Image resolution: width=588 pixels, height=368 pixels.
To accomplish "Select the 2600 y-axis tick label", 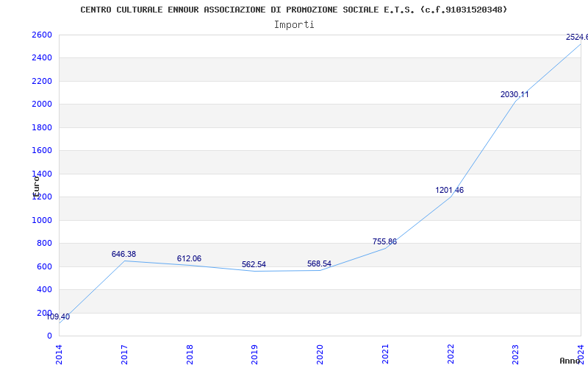I will click(x=42, y=35).
